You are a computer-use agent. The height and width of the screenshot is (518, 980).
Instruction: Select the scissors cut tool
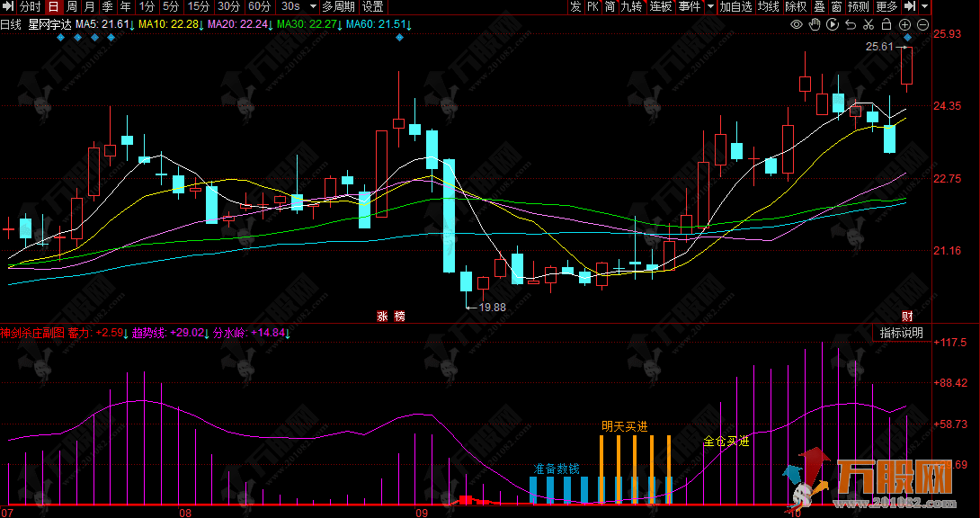coord(868,24)
